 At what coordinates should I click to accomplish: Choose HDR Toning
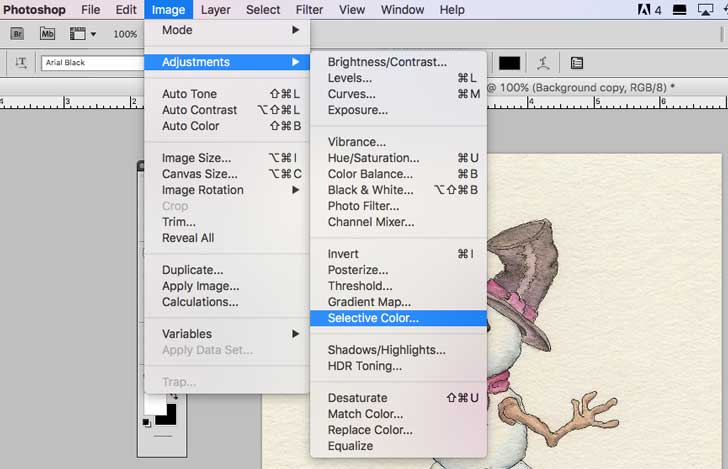pyautogui.click(x=398, y=366)
